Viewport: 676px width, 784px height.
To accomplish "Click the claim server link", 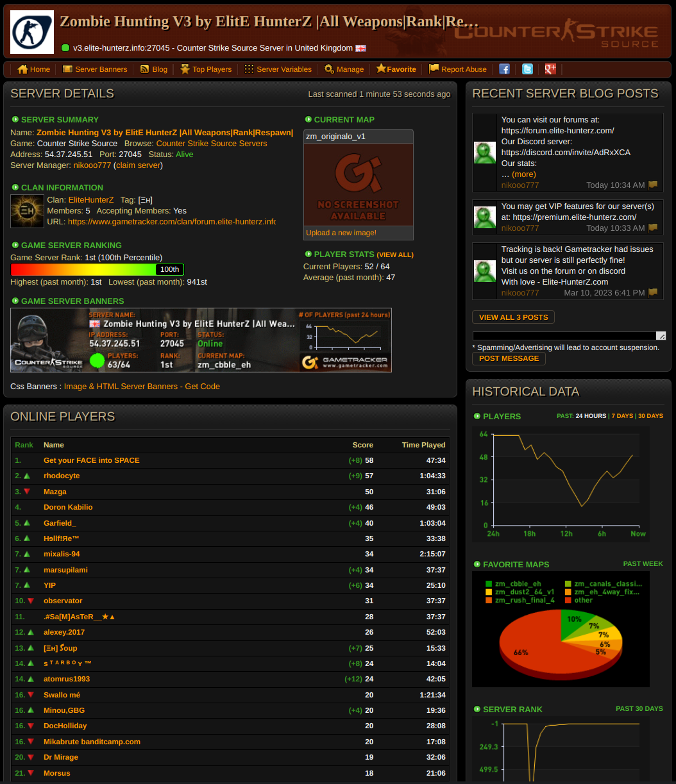I will point(138,165).
